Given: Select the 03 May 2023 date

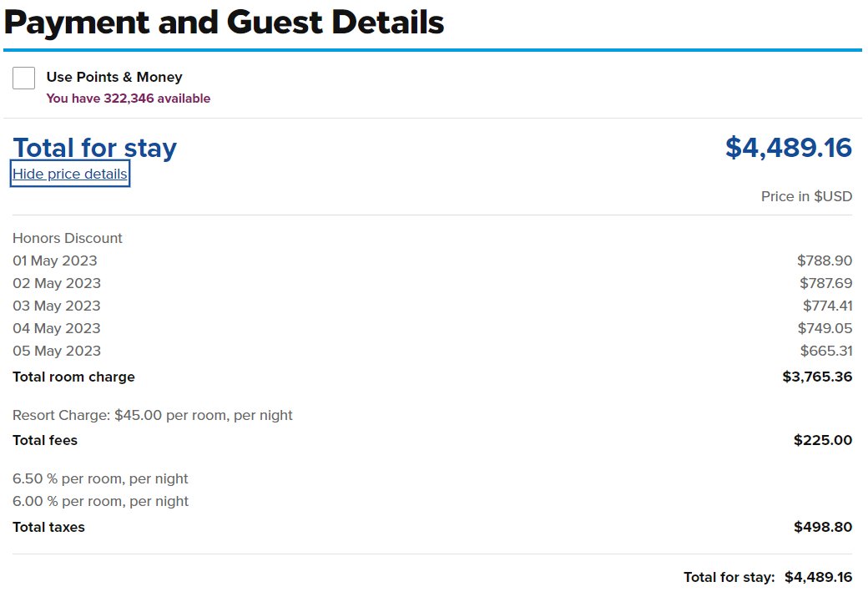Looking at the screenshot, I should tap(57, 306).
